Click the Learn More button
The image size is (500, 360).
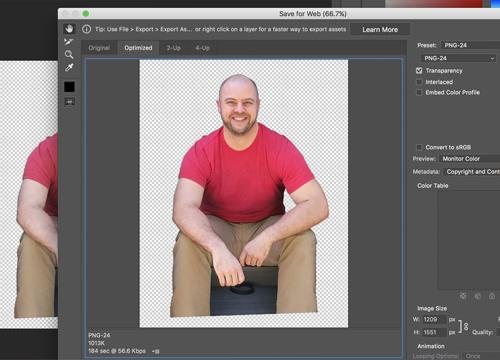point(380,30)
